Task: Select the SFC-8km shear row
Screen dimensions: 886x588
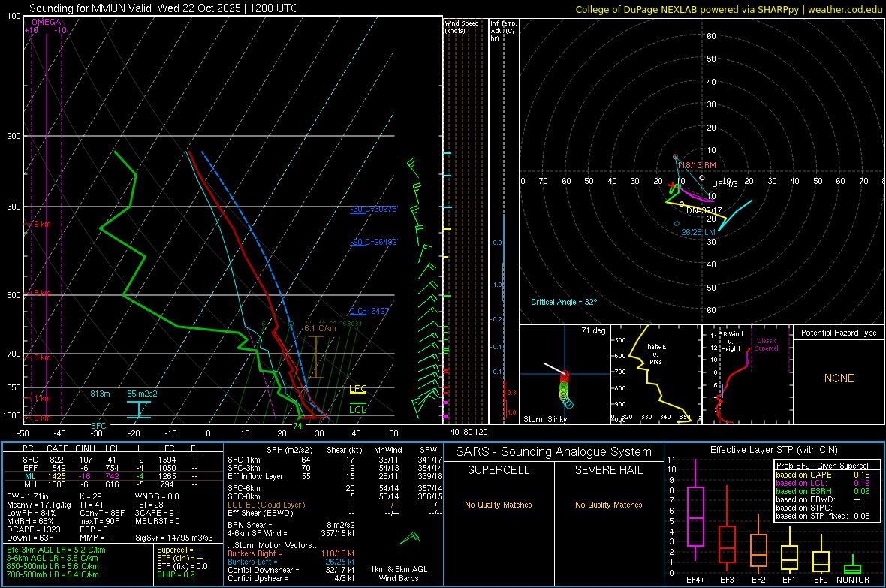Action: 335,496
